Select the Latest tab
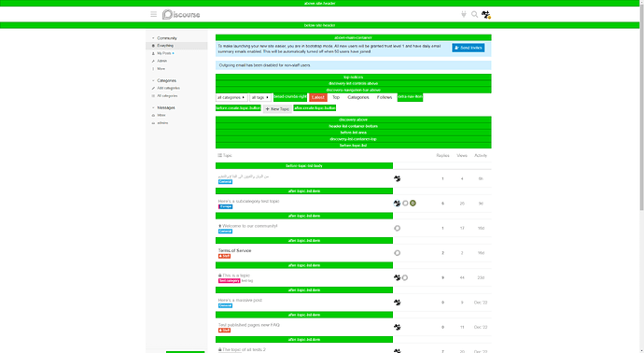Viewport: 644px width, 353px height. coord(318,97)
